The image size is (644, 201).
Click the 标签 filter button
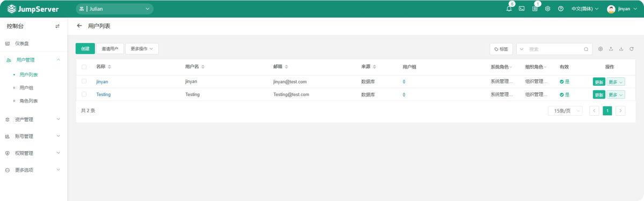501,49
